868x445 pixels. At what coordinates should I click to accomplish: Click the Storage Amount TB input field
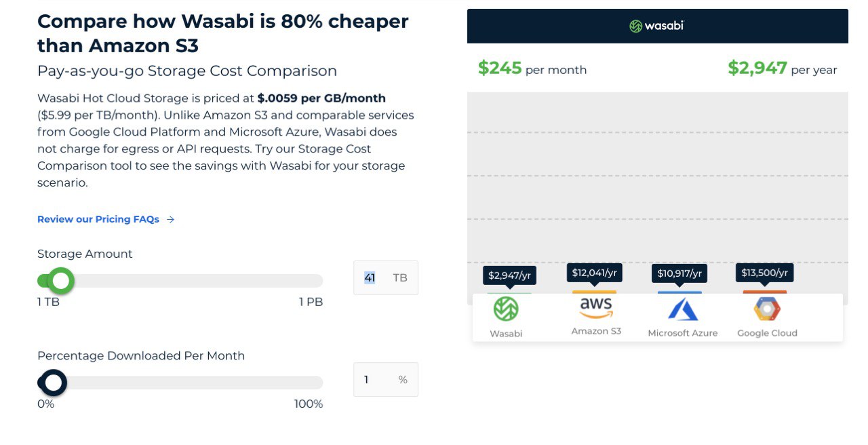[386, 277]
